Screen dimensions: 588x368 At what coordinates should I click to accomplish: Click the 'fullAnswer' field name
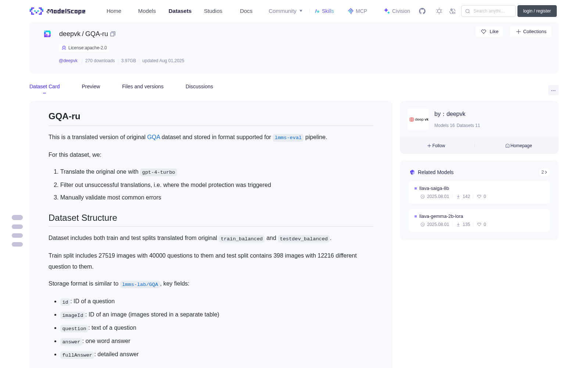tap(77, 355)
